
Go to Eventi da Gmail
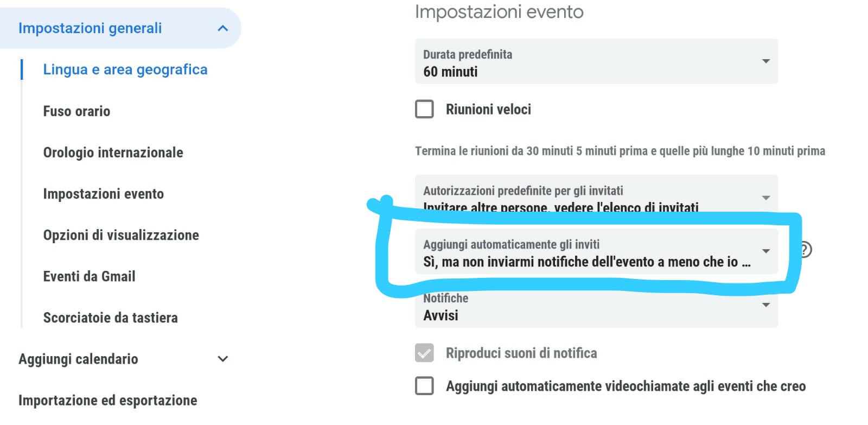[x=89, y=276]
